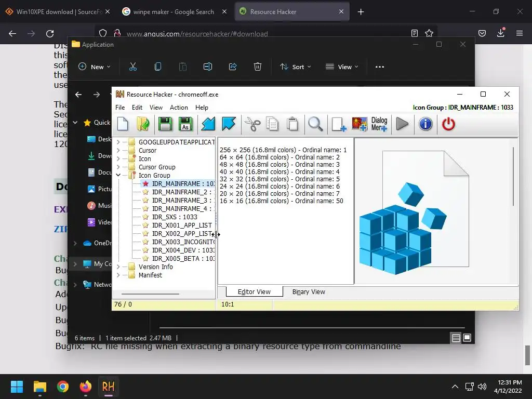Cut using the scissors icon in Resource Hacker
Viewport: 532px width, 399px height.
[252, 124]
